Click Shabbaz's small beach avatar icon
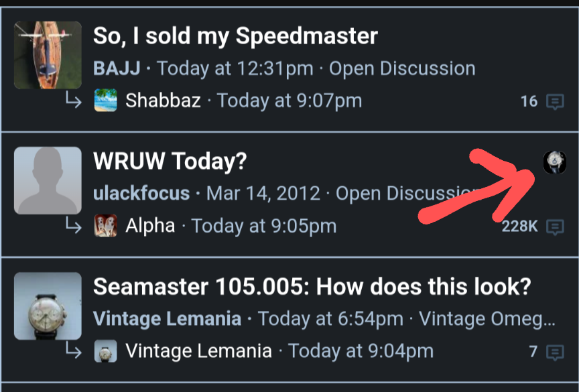Viewport: 579px width, 392px height. click(x=106, y=101)
